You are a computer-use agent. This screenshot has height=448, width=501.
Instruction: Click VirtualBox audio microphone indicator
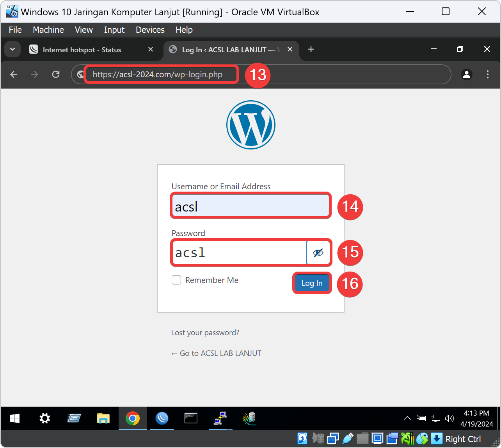point(318,439)
